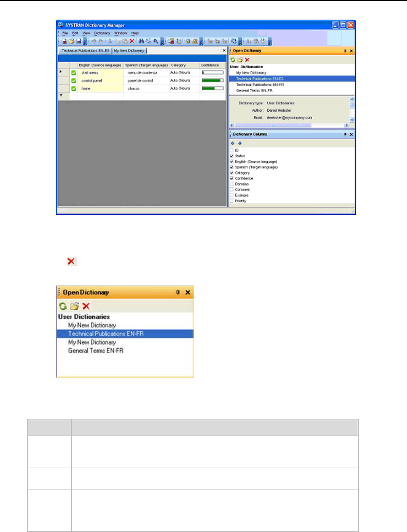Open the Dictionary menu
The height and width of the screenshot is (532, 407).
point(102,33)
